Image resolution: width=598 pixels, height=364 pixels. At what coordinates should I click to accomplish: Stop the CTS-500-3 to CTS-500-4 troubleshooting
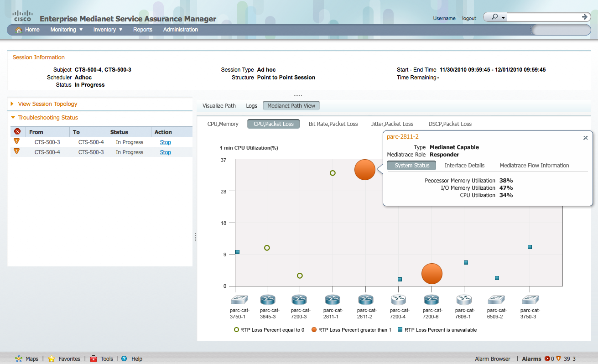coord(166,142)
